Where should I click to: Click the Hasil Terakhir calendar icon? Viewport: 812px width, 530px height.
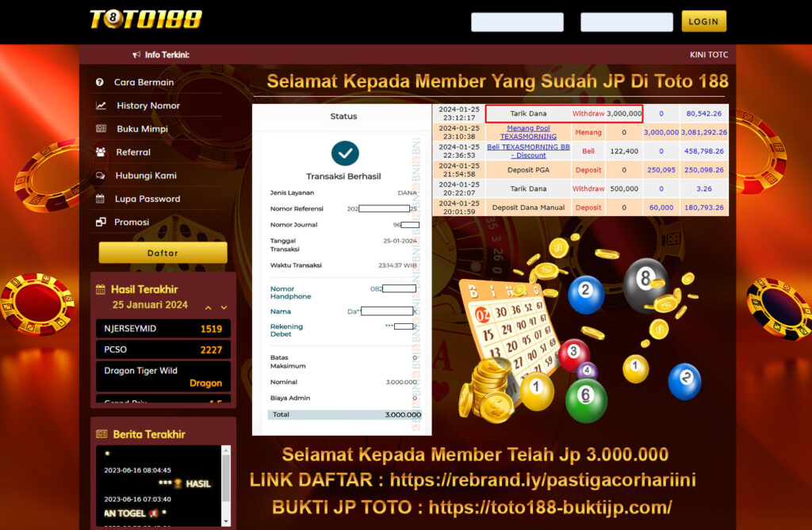tap(101, 289)
